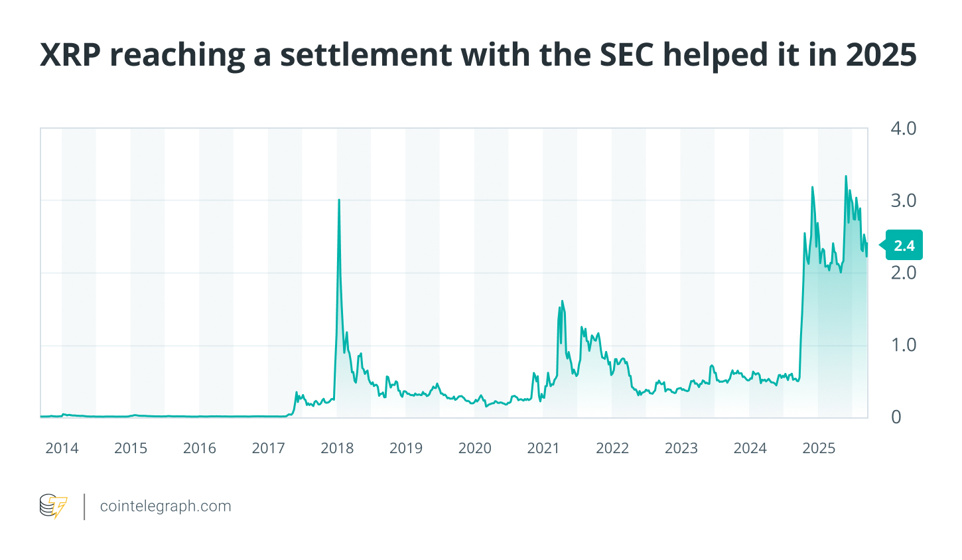962x560 pixels.
Task: Open the cointelegraph.com link
Action: point(165,506)
